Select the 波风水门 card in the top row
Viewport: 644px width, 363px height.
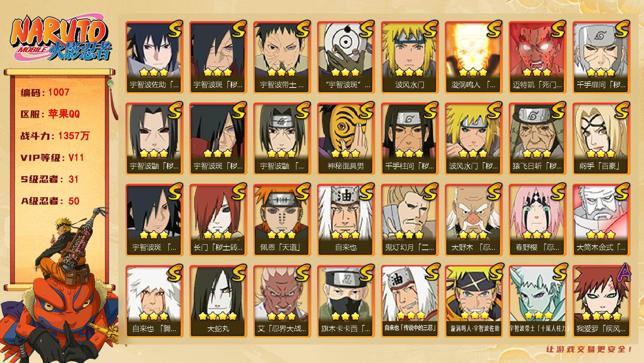click(x=410, y=57)
